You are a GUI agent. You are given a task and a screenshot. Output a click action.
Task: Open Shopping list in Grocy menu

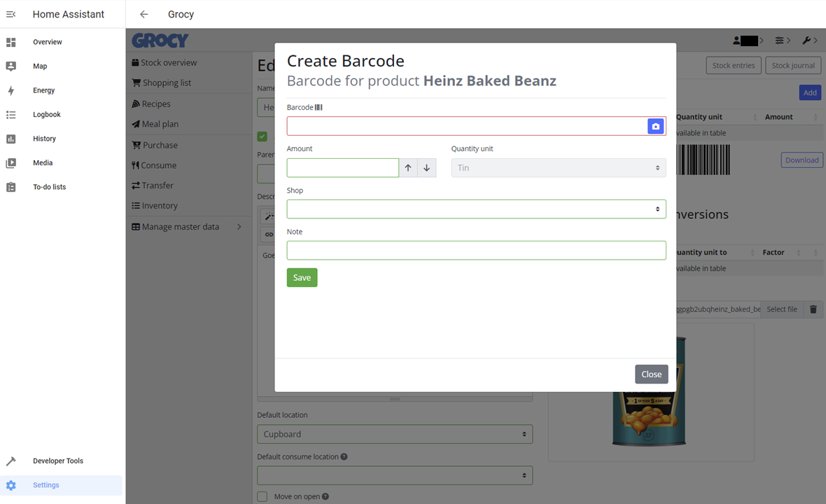(162, 83)
